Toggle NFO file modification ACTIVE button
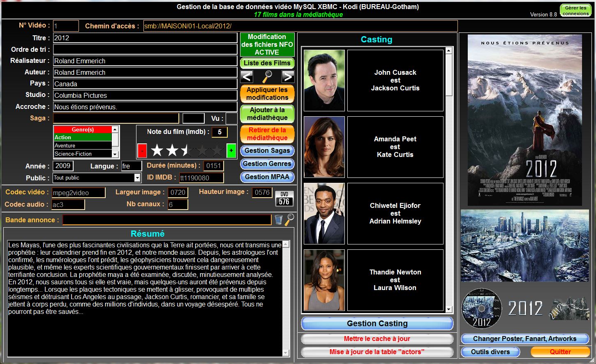 pos(267,44)
